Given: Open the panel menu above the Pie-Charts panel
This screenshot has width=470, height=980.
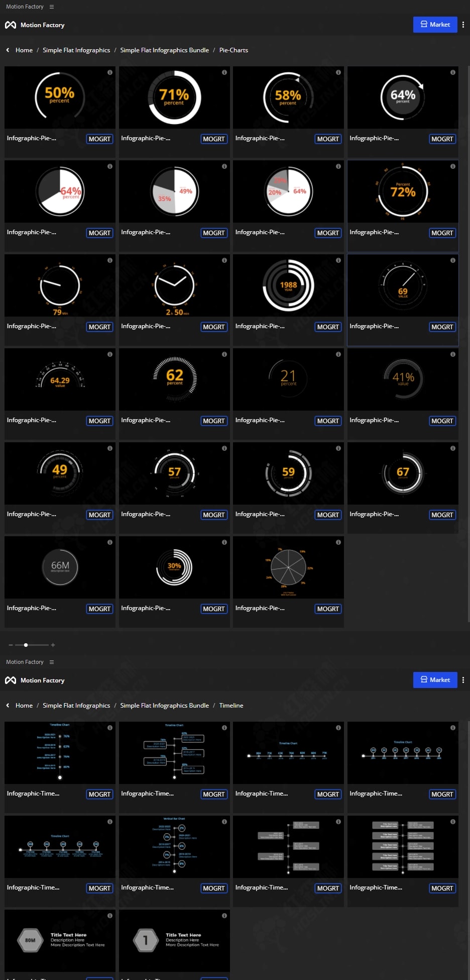Looking at the screenshot, I should [x=52, y=7].
